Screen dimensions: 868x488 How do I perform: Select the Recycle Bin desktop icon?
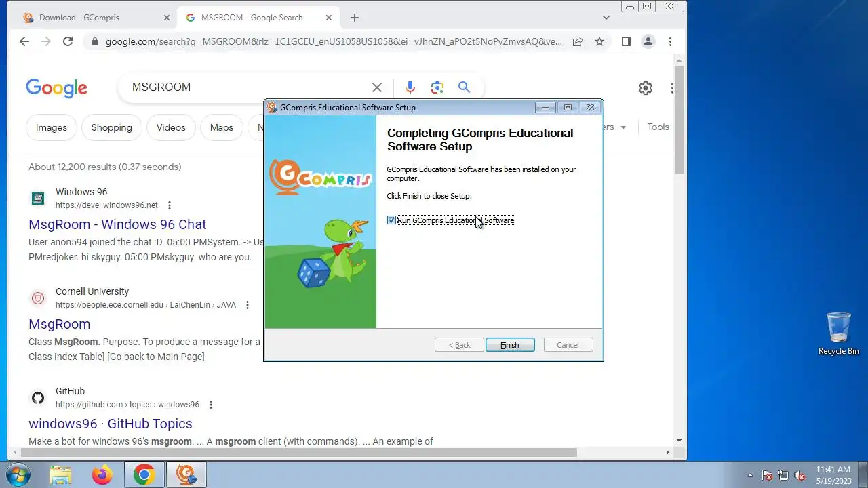(x=839, y=333)
